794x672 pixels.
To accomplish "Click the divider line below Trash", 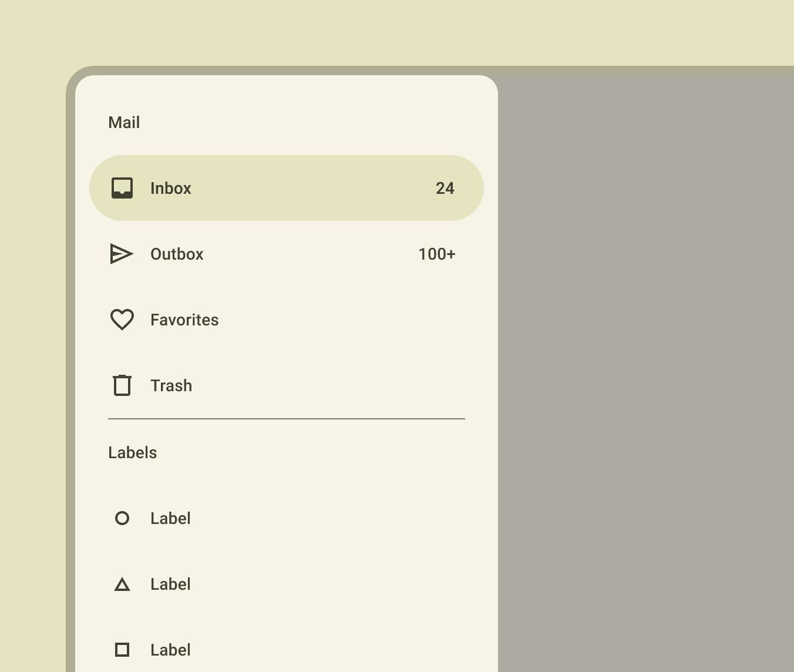I will click(287, 419).
